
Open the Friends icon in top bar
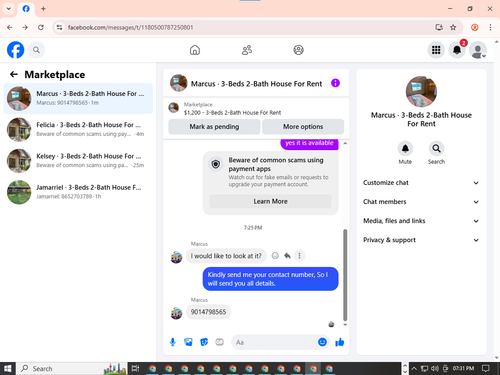(247, 50)
